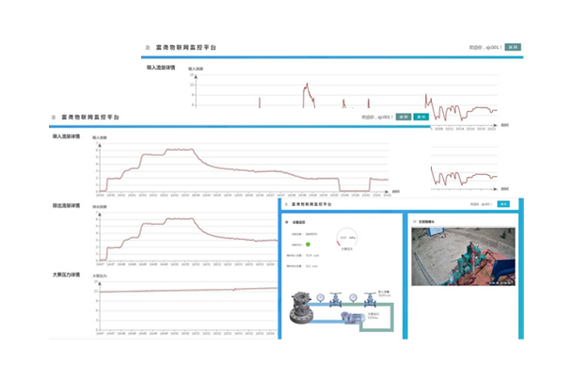The width and height of the screenshot is (588, 380).
Task: Click the 排出流量详情 section heading
Action: [x=66, y=206]
